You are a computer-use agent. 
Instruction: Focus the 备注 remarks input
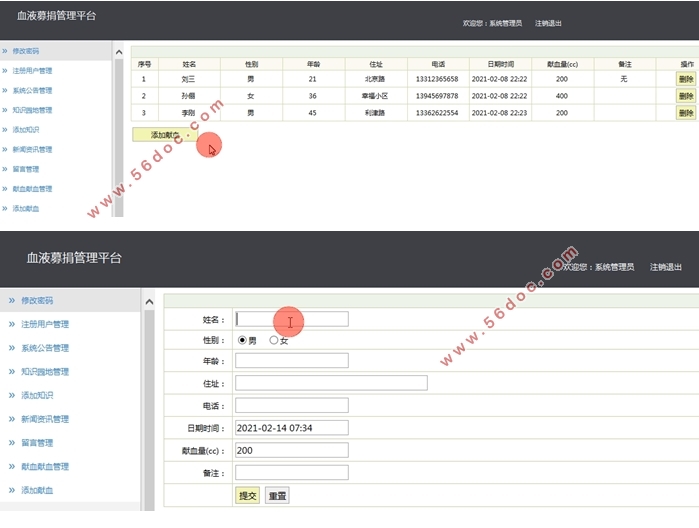(x=292, y=473)
